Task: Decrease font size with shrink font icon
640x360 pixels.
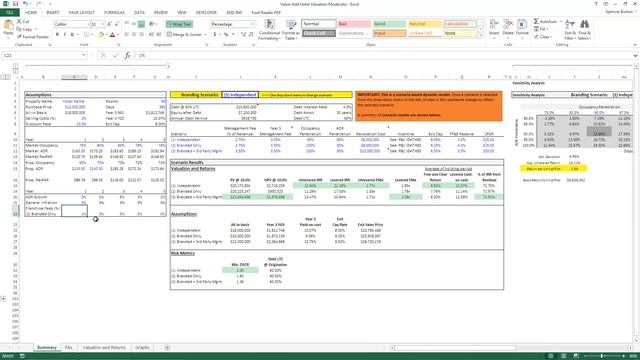Action: pyautogui.click(x=116, y=24)
